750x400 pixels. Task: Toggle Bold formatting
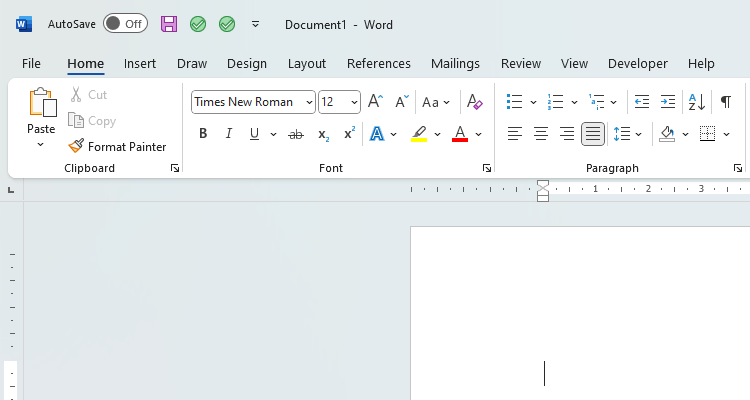click(203, 134)
